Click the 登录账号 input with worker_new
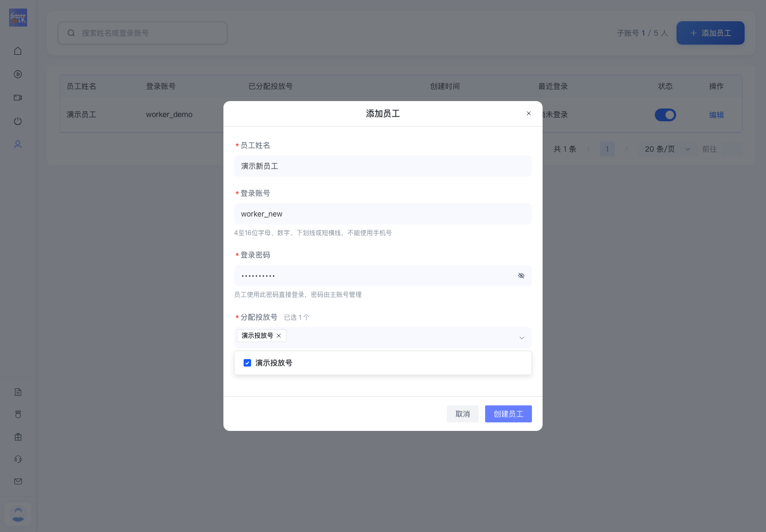 [383, 214]
